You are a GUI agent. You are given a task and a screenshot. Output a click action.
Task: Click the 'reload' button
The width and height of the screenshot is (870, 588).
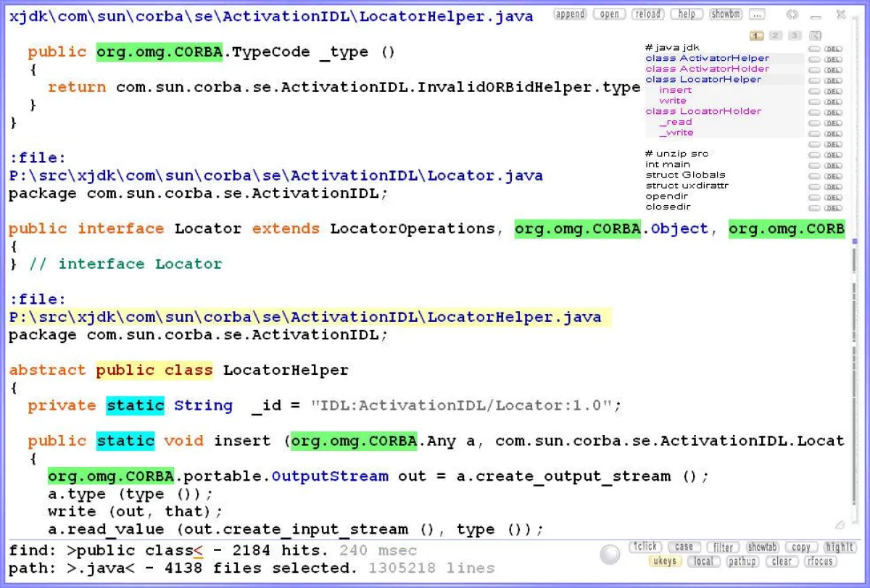(647, 15)
